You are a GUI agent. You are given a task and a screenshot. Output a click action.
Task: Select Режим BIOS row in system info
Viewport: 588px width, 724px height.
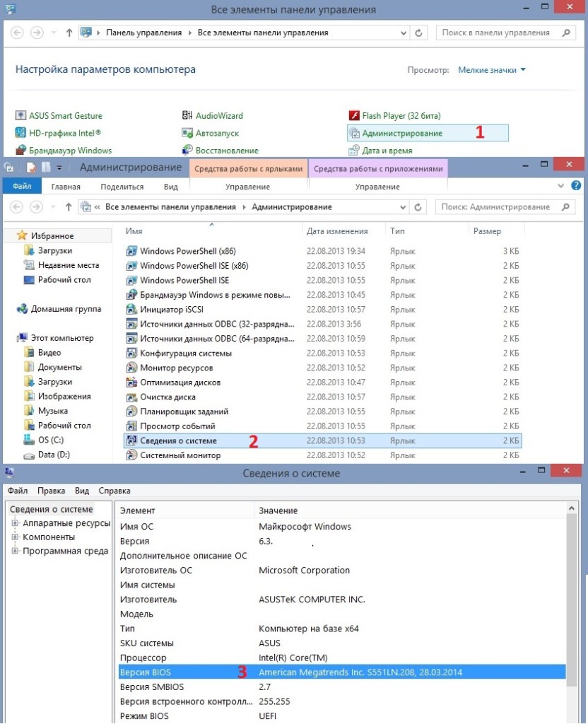click(341, 716)
